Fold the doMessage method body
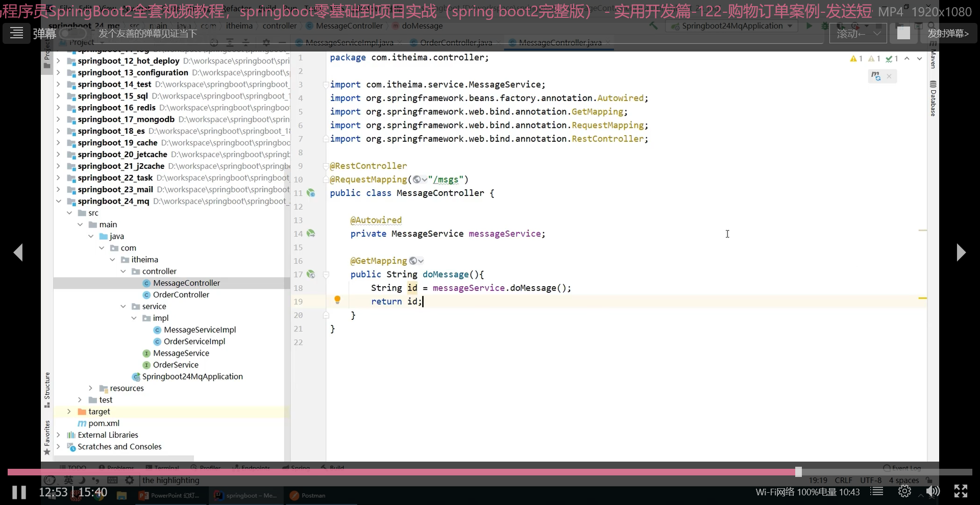 tap(326, 274)
